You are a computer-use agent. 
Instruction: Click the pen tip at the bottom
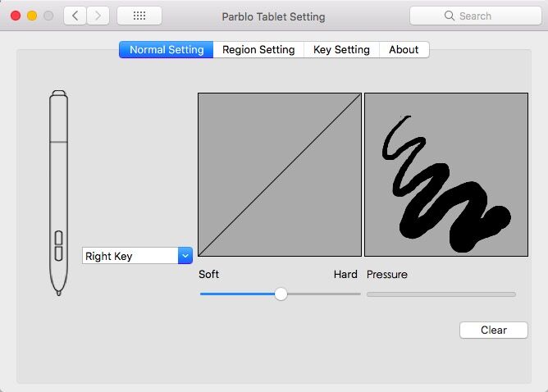pos(59,292)
